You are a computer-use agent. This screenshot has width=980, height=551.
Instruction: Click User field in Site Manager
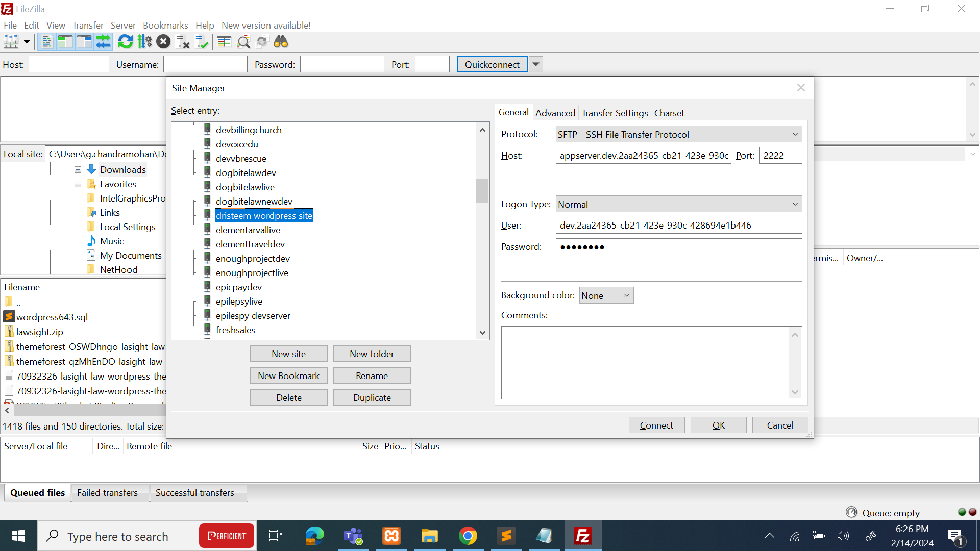pos(678,225)
